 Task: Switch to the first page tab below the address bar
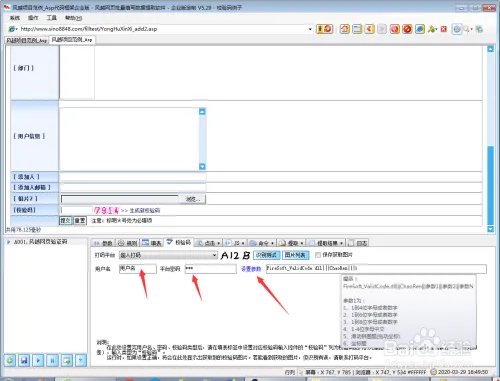coord(27,40)
